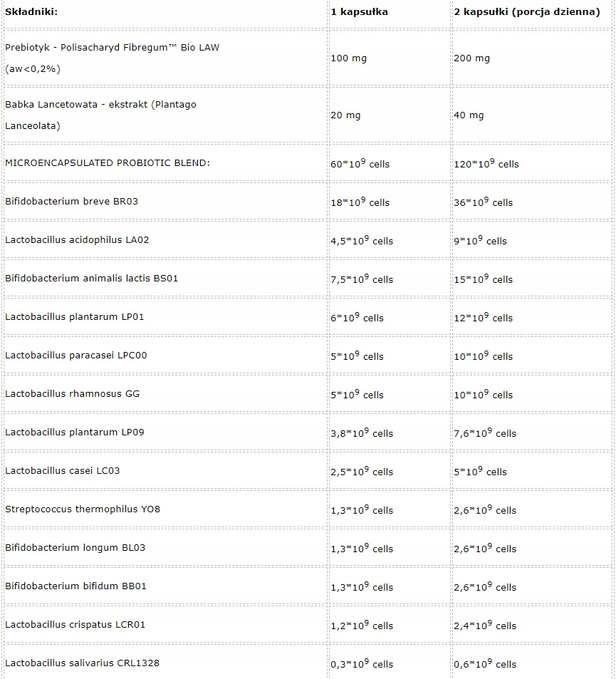
Task: Click the MICROENCAPSULATED PROBIOTIC BLEND row label
Action: tap(108, 163)
